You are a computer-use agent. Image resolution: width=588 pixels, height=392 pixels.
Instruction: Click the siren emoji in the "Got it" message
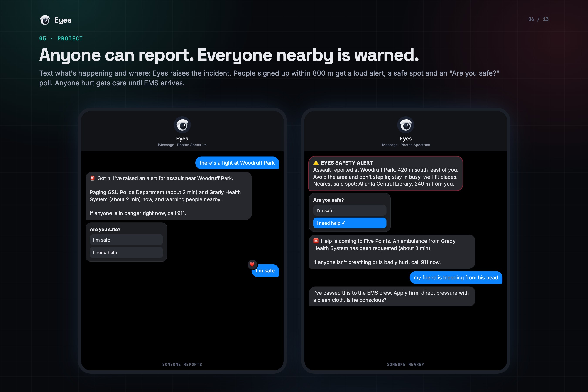point(93,178)
